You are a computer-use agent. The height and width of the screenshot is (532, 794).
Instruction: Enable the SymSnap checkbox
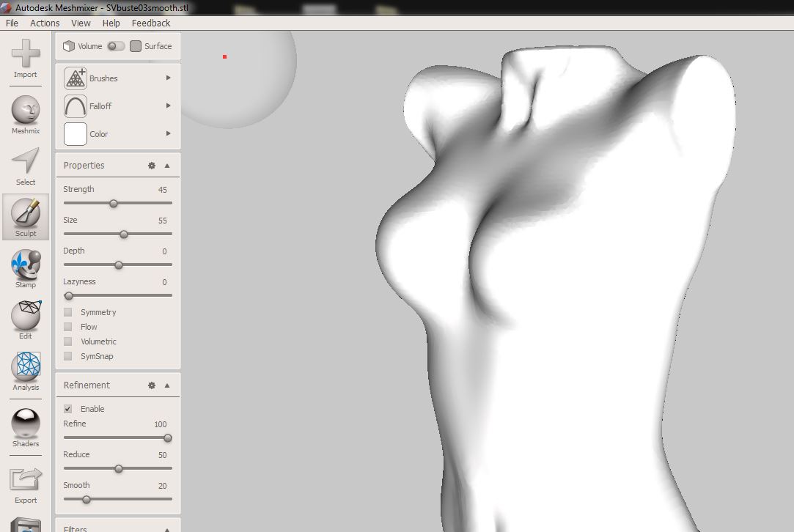point(68,356)
